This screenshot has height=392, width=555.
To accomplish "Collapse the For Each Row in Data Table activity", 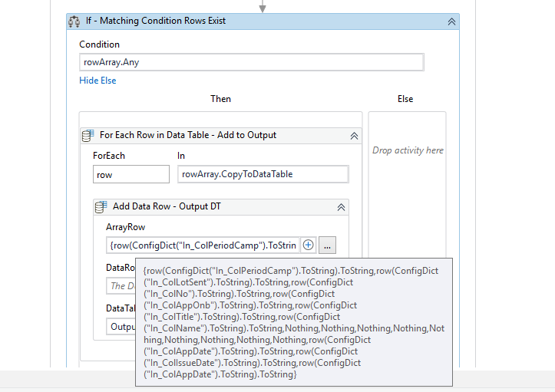I will [354, 136].
